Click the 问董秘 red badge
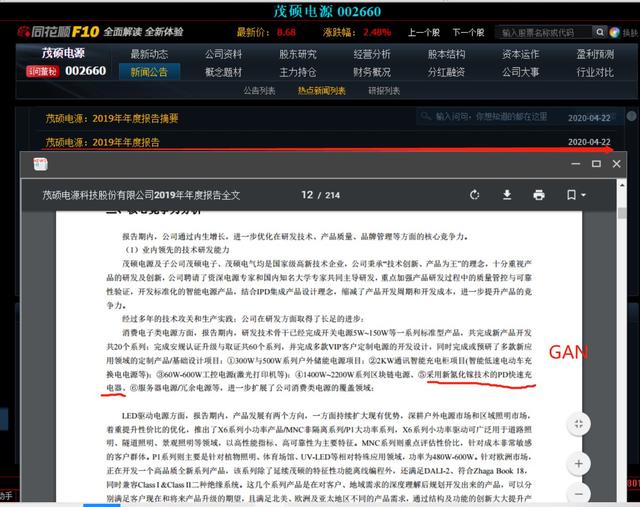640x507 pixels. pos(42,71)
